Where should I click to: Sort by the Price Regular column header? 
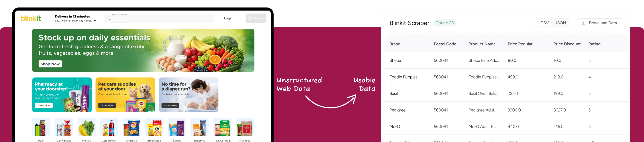coord(520,44)
